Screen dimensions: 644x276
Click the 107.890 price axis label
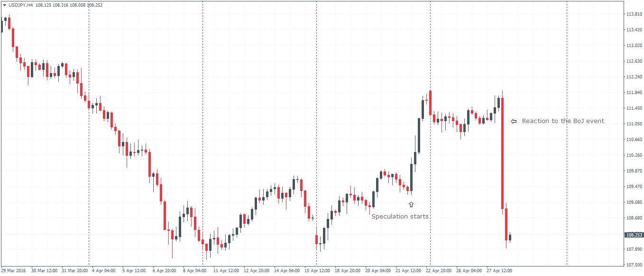point(634,249)
